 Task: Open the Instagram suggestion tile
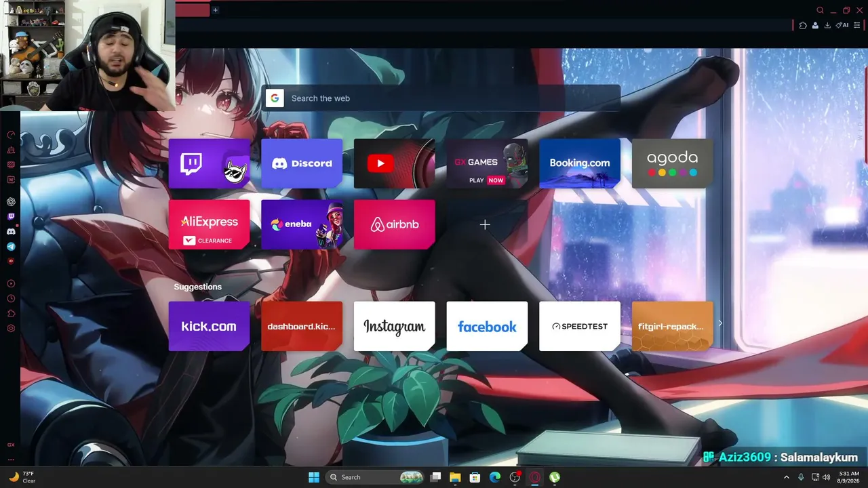394,326
